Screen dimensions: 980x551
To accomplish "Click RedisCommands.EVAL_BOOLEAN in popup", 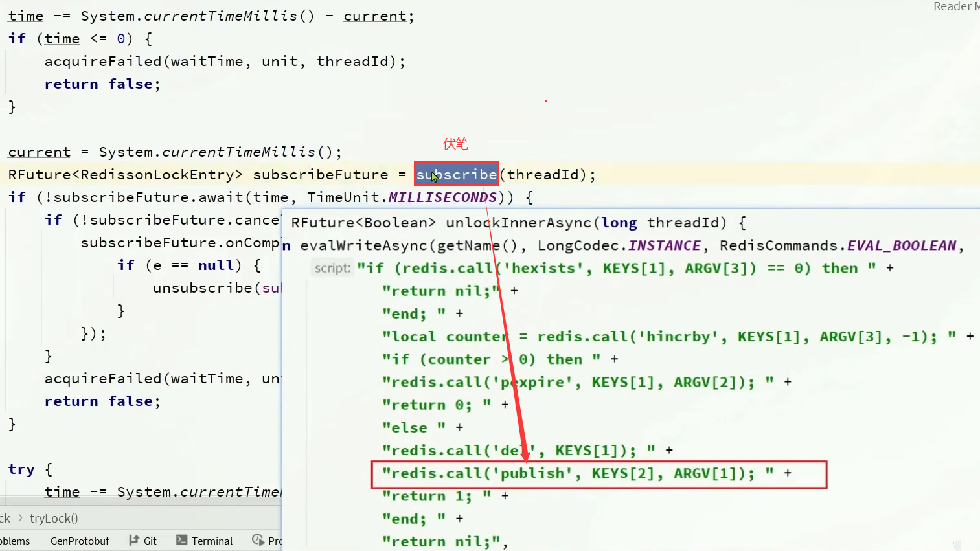I will 838,245.
